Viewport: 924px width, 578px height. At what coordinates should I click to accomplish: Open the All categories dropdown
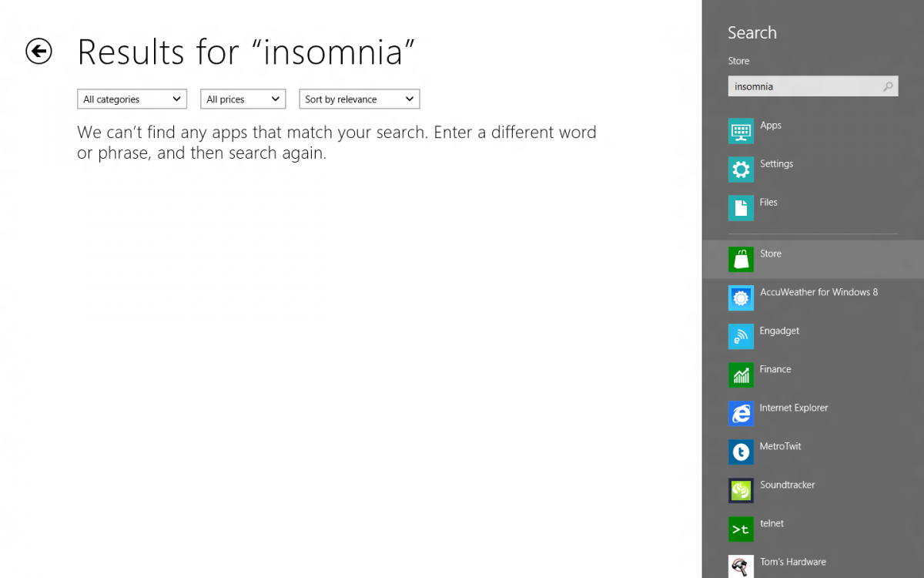132,99
